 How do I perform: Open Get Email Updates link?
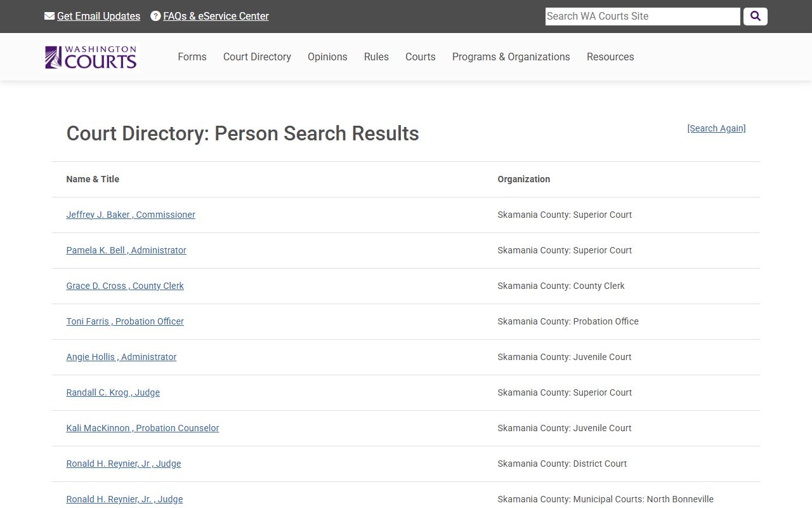coord(98,16)
